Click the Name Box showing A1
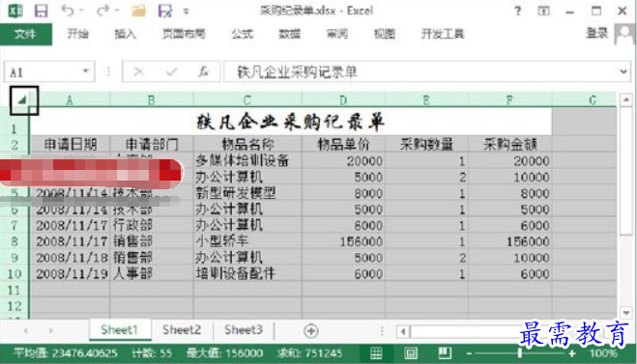The image size is (637, 364). tap(42, 72)
